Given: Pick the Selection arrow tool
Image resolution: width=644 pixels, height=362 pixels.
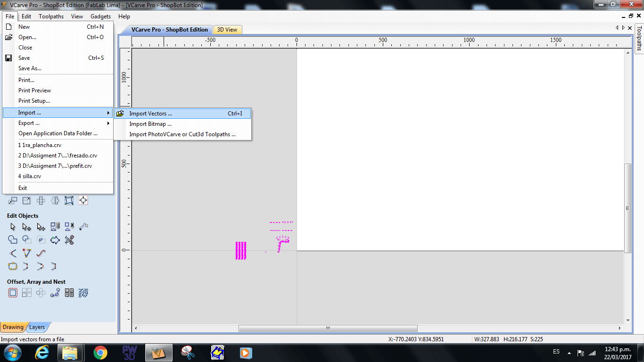Looking at the screenshot, I should [x=13, y=227].
